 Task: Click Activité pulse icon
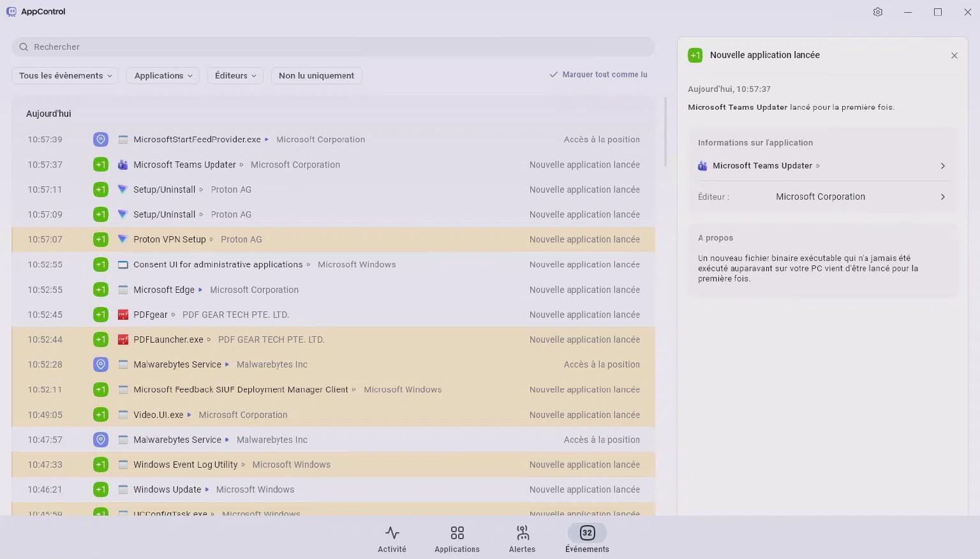392,533
